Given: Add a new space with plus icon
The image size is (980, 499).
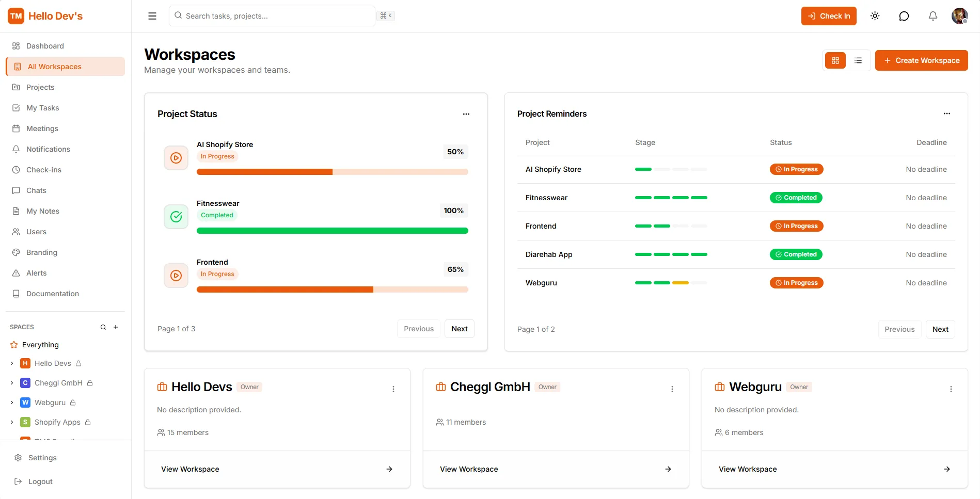Looking at the screenshot, I should click(x=116, y=327).
